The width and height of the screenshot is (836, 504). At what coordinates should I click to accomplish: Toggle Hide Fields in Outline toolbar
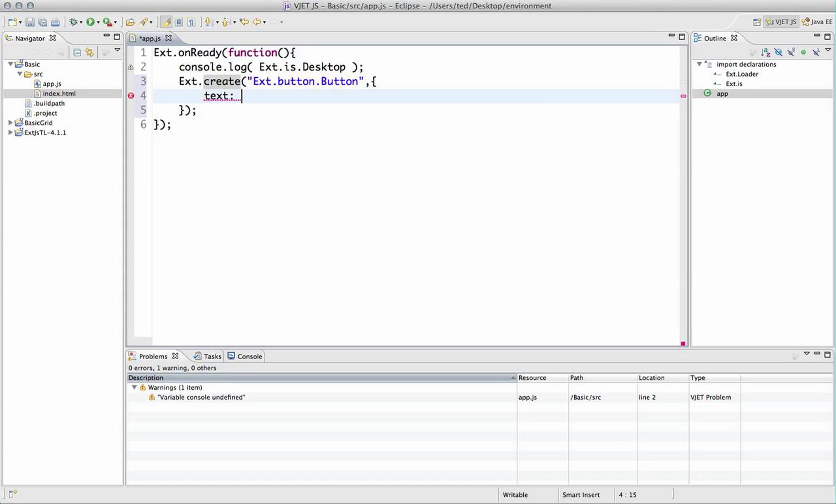click(778, 53)
